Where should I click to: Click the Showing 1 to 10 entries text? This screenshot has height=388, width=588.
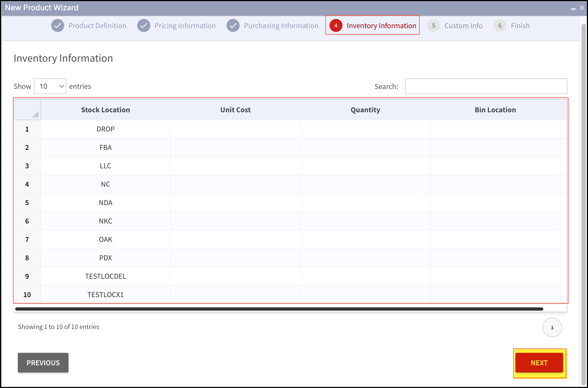[58, 327]
